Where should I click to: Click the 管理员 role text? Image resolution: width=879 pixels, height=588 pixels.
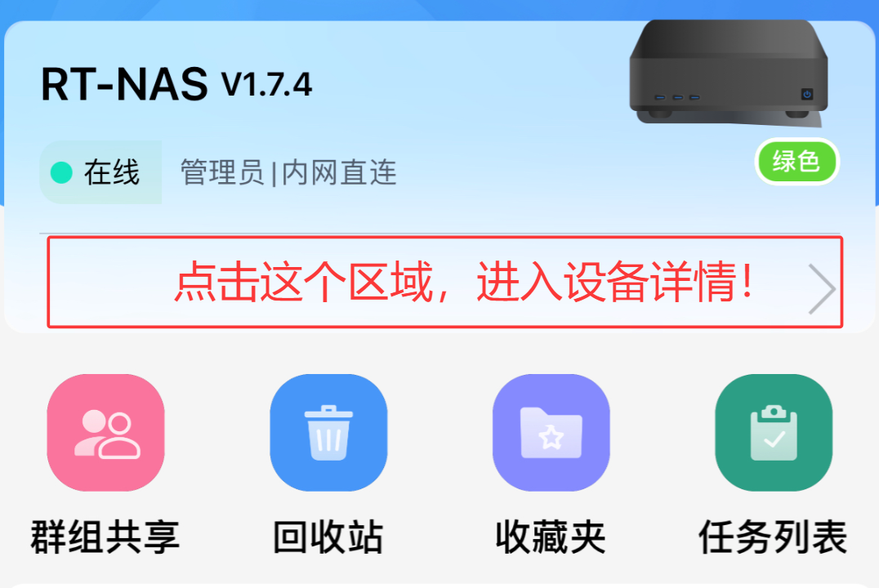pos(222,172)
